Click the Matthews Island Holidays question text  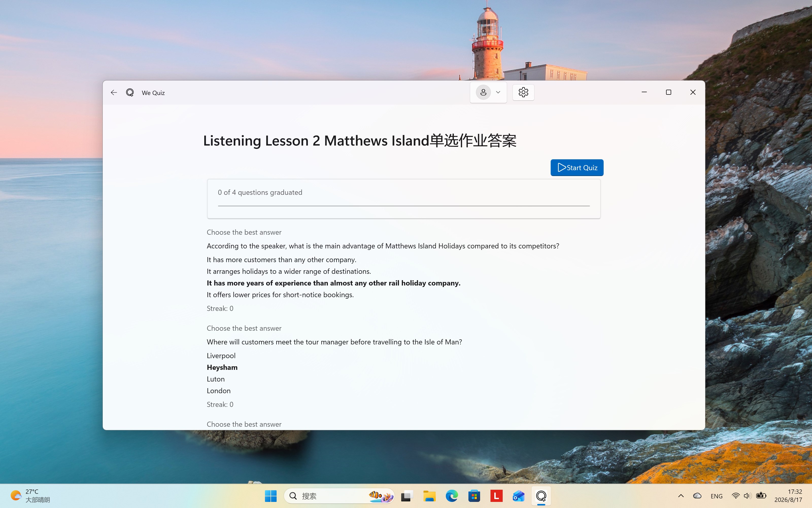pos(383,246)
